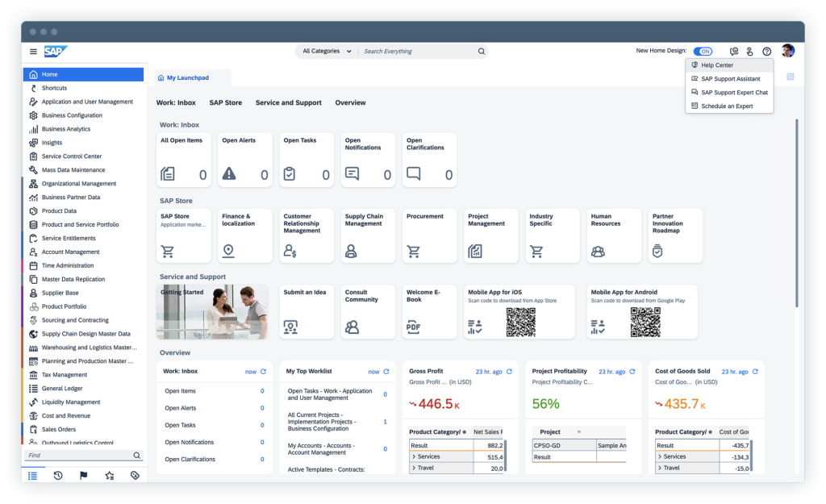Click the Find field in the sidebar
826x504 pixels.
coord(77,456)
